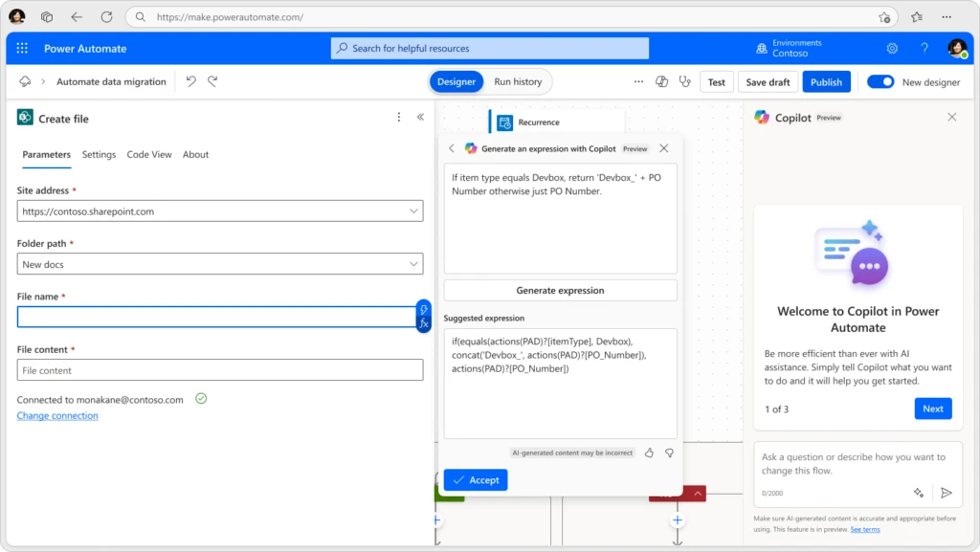Accept the suggested expression

(x=476, y=479)
